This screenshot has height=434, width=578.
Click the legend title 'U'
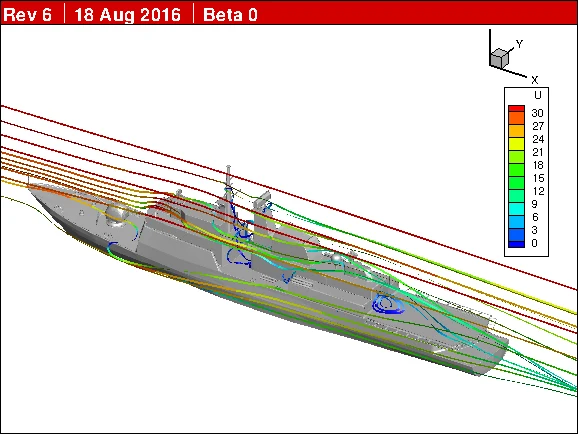[537, 95]
